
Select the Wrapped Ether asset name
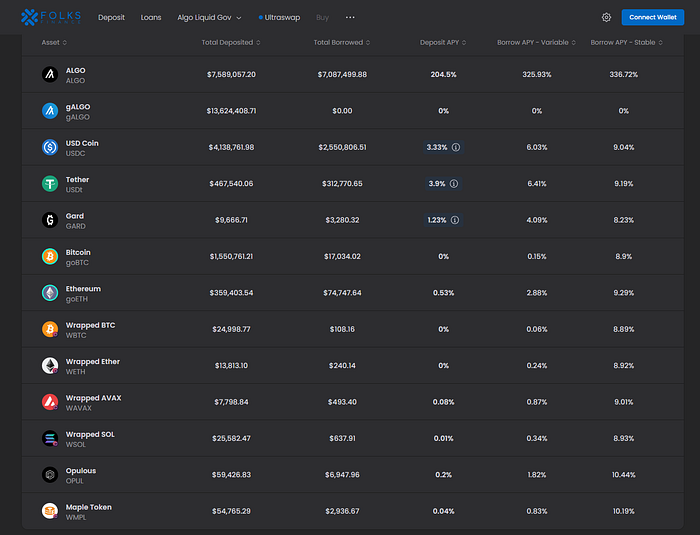[x=93, y=362]
